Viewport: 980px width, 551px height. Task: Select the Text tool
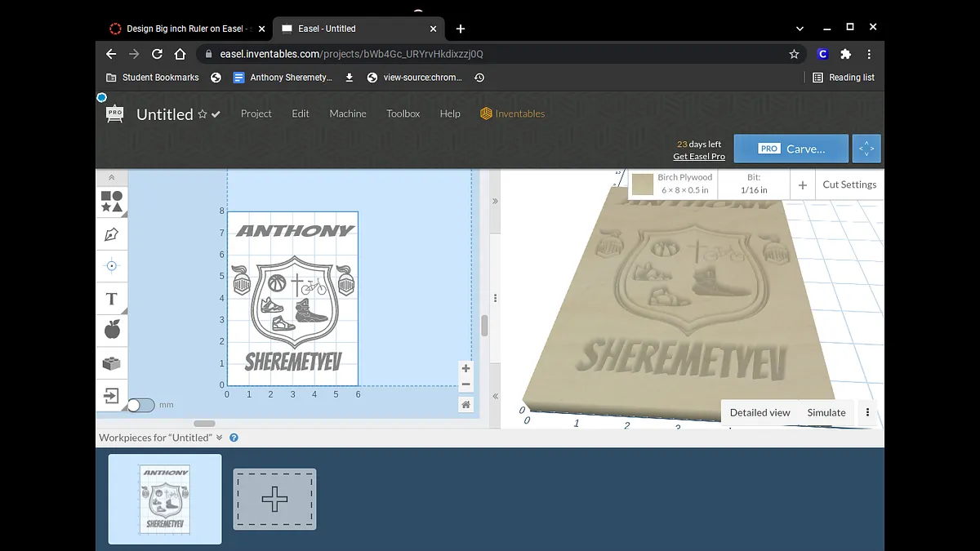(x=112, y=299)
